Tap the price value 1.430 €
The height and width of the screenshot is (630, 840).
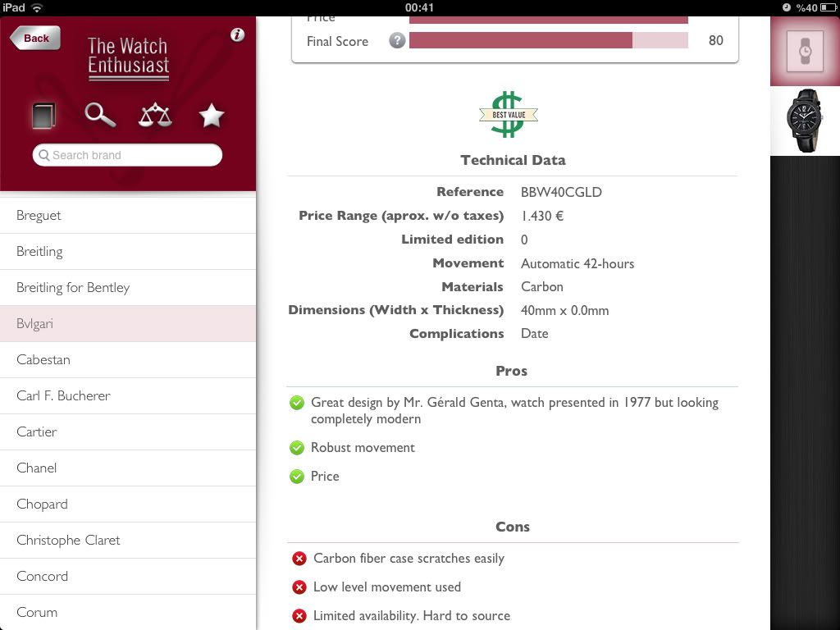pyautogui.click(x=542, y=216)
